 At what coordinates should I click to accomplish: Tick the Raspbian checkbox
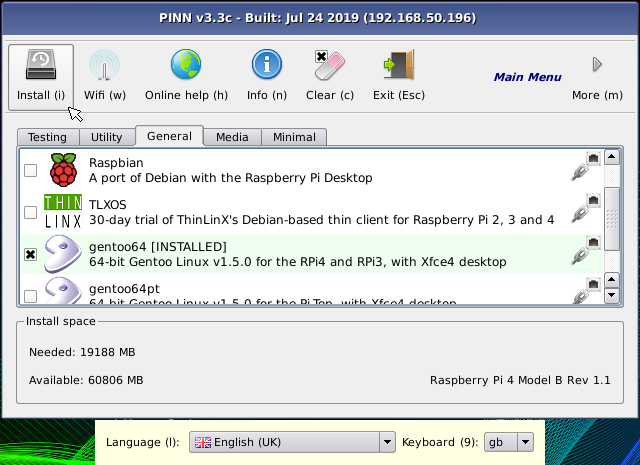coord(31,170)
